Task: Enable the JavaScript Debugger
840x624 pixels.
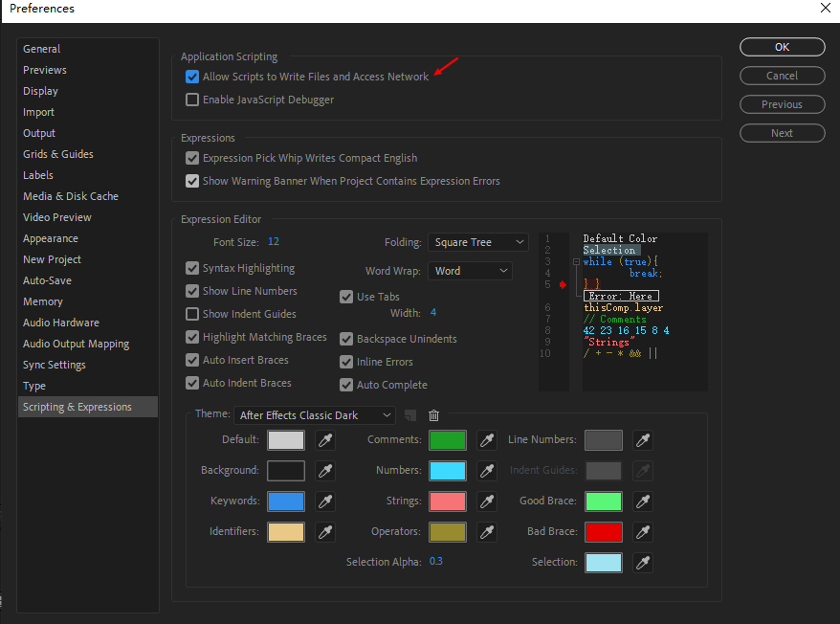Action: click(x=191, y=99)
